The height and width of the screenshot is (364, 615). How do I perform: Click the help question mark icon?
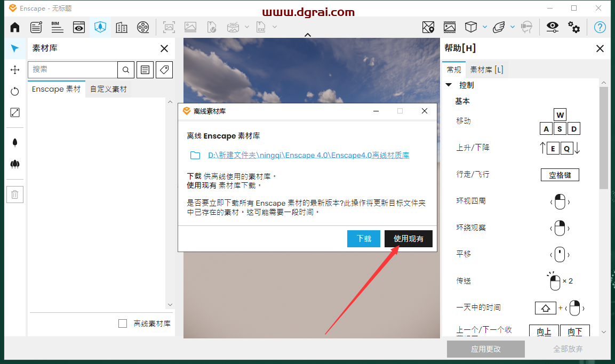(x=600, y=27)
